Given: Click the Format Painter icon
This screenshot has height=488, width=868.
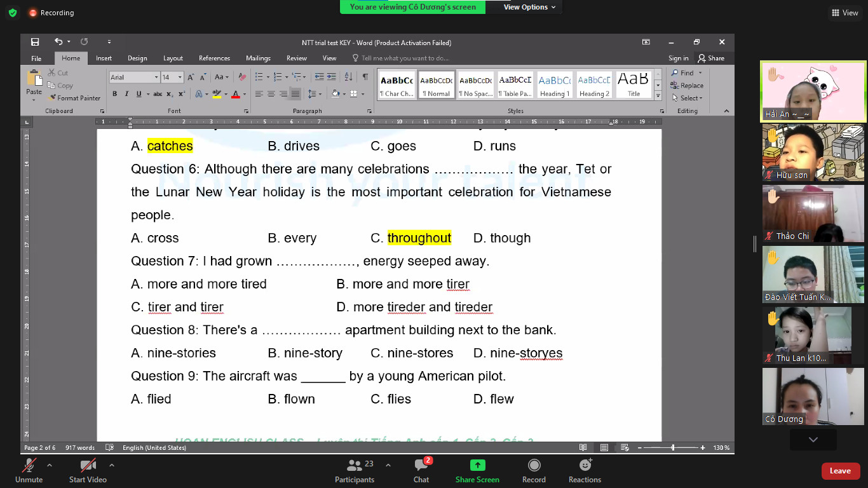Looking at the screenshot, I should [52, 98].
